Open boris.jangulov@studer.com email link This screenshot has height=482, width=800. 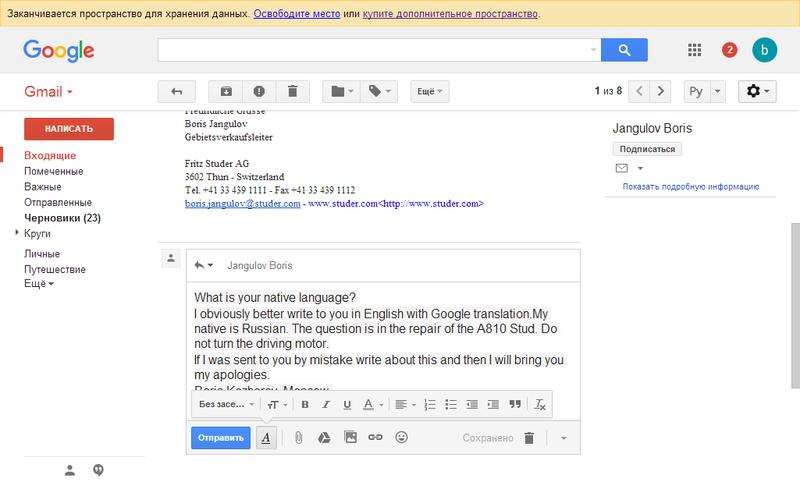(x=242, y=204)
